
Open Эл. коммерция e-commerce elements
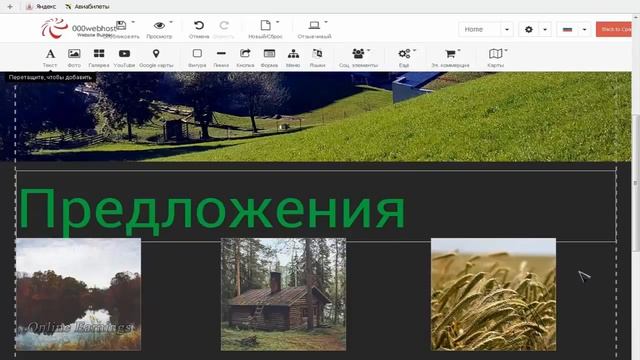coord(450,58)
